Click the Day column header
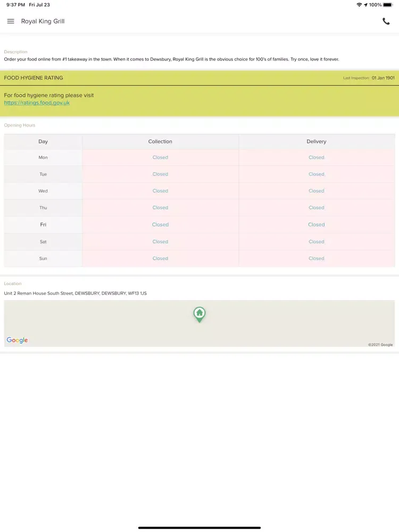399x532 pixels. [x=43, y=142]
